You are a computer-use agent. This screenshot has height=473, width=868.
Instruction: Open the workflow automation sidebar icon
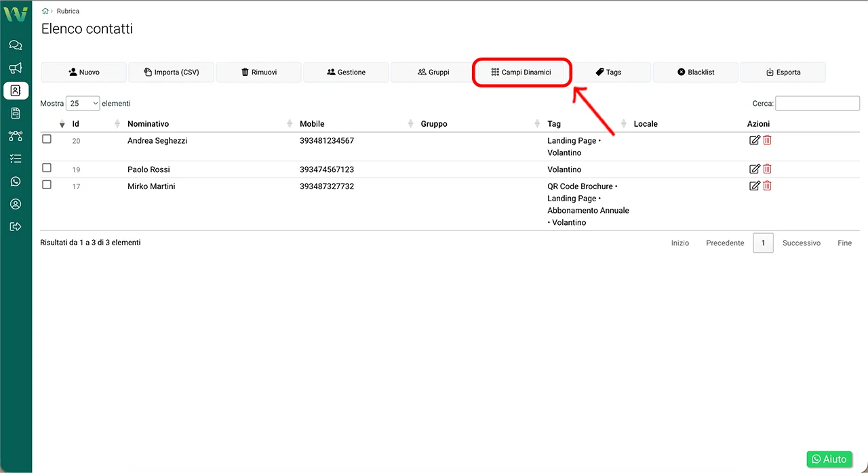coord(16,136)
